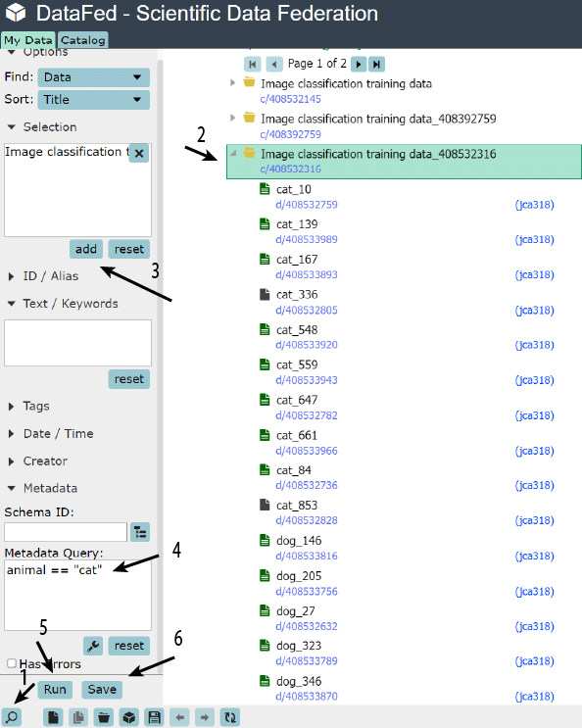
Task: Click the add button under Selection
Action: coord(86,249)
